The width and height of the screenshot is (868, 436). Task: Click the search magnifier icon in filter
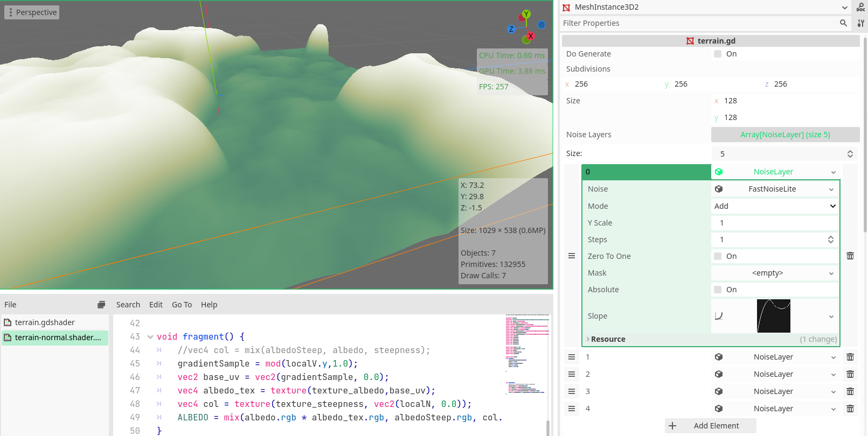click(844, 23)
